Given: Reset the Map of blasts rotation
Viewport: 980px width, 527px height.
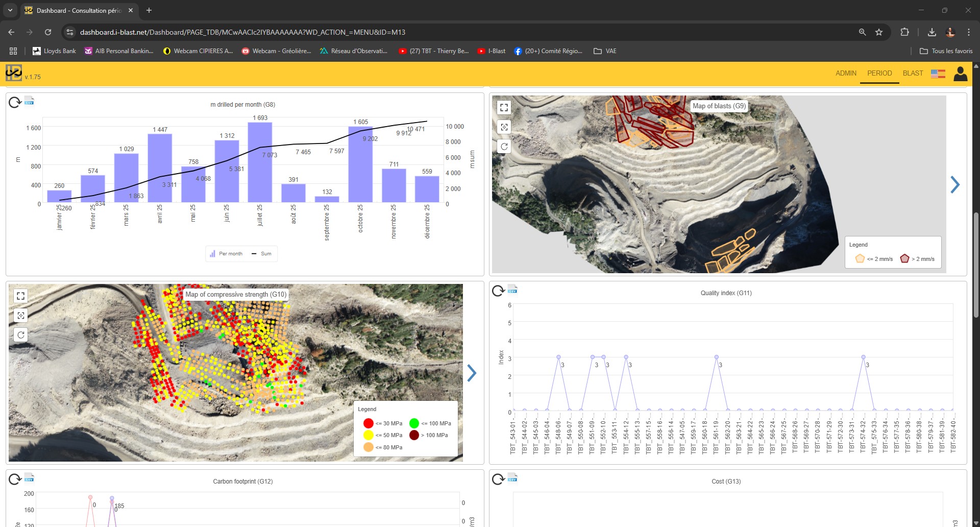Looking at the screenshot, I should 504,147.
